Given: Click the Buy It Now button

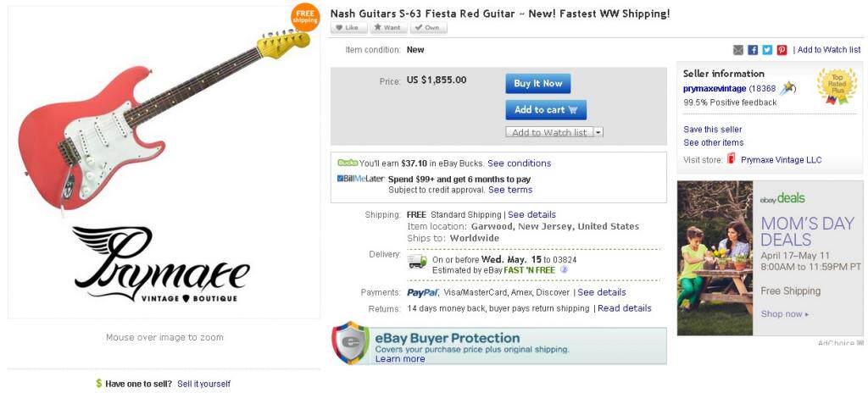Looking at the screenshot, I should 537,84.
